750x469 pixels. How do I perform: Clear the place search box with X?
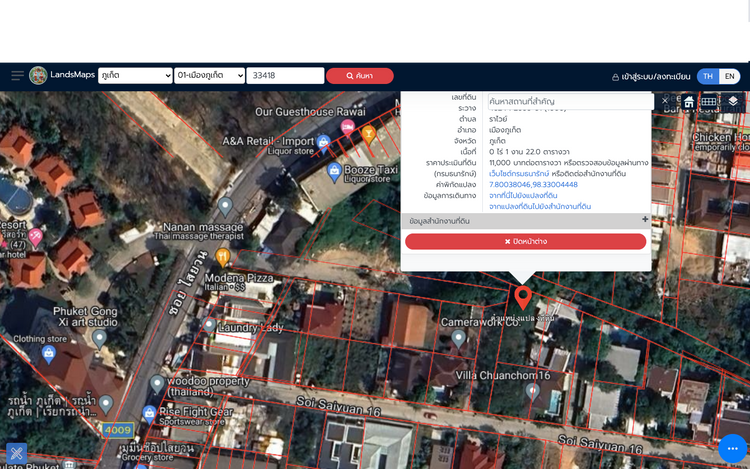pyautogui.click(x=666, y=101)
